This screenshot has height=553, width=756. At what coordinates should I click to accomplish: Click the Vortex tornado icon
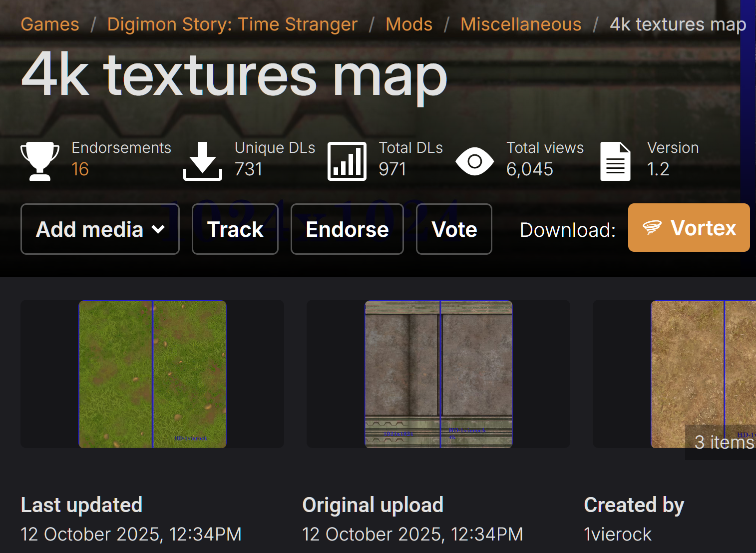(x=652, y=228)
